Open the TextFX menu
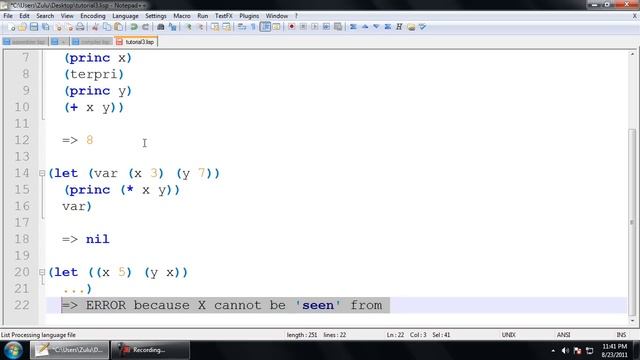 click(224, 16)
